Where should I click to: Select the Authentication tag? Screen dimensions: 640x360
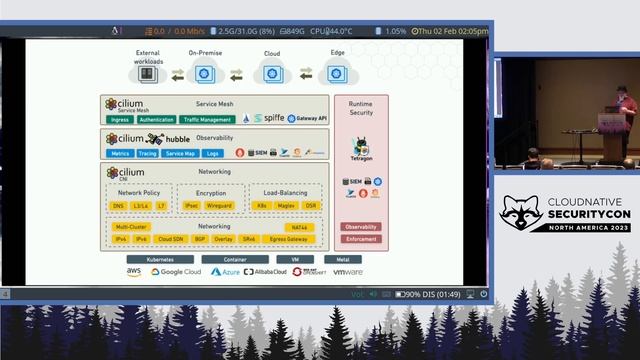click(156, 120)
